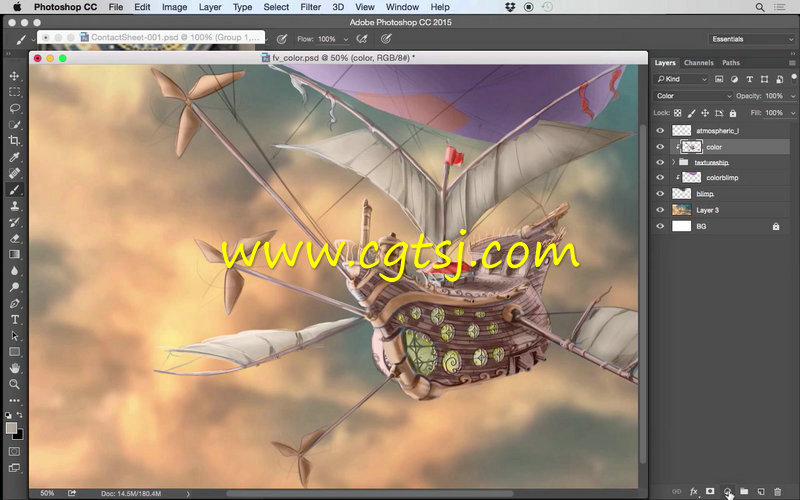The image size is (800, 500).
Task: Select the Crop tool
Action: click(14, 140)
